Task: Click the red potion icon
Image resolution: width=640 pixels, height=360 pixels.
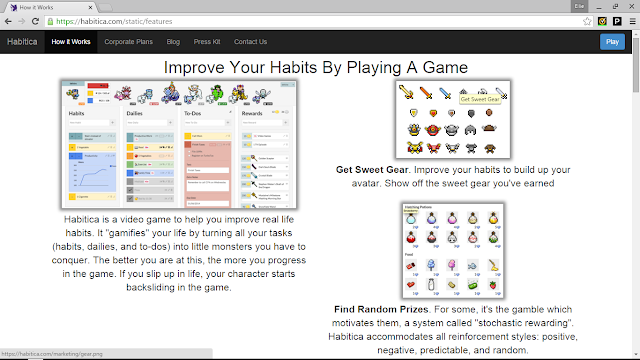Action: 411,237
